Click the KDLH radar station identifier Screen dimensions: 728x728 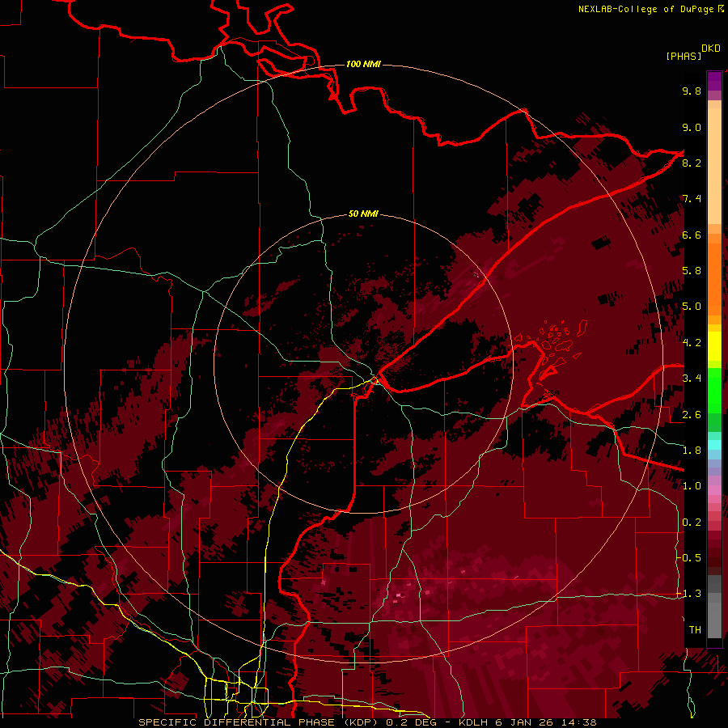click(473, 722)
